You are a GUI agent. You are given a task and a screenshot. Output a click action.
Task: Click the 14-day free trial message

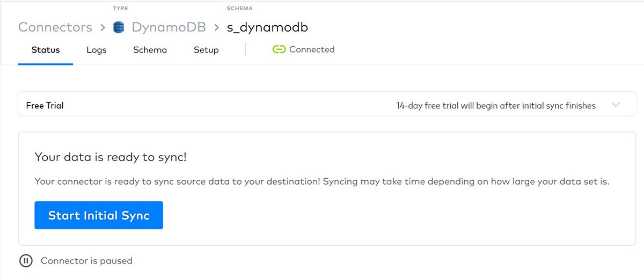point(495,106)
